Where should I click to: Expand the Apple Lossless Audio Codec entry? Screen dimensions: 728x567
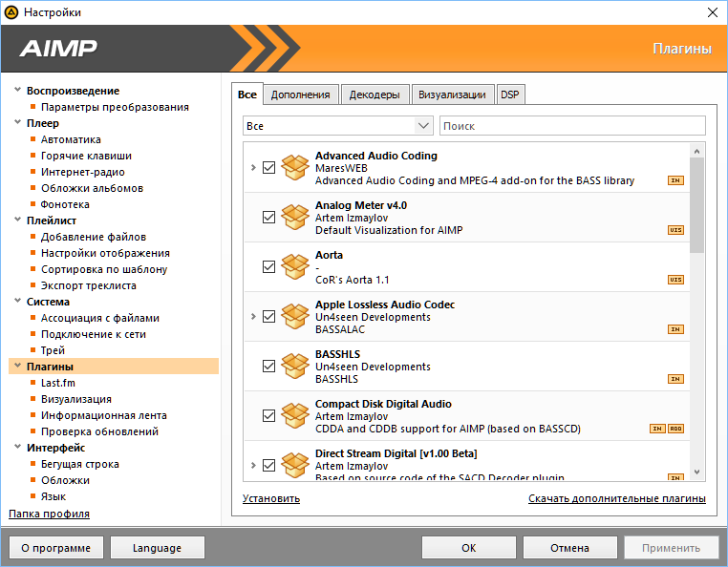(x=253, y=317)
